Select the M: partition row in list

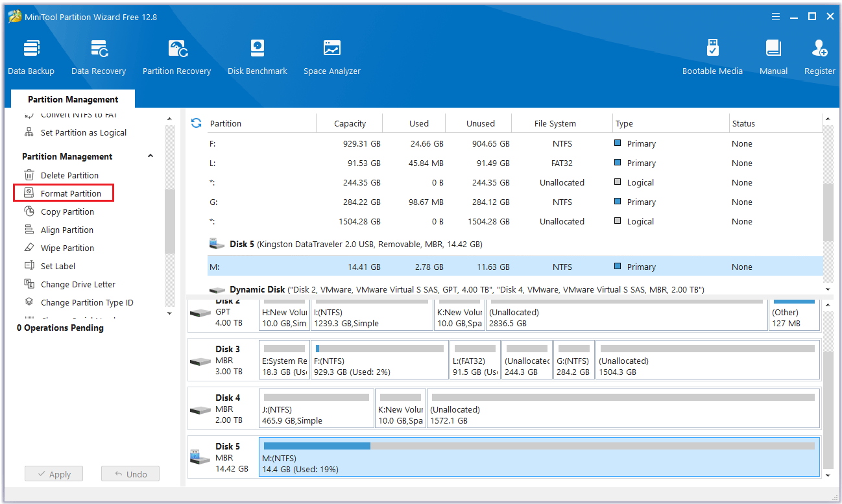[515, 267]
